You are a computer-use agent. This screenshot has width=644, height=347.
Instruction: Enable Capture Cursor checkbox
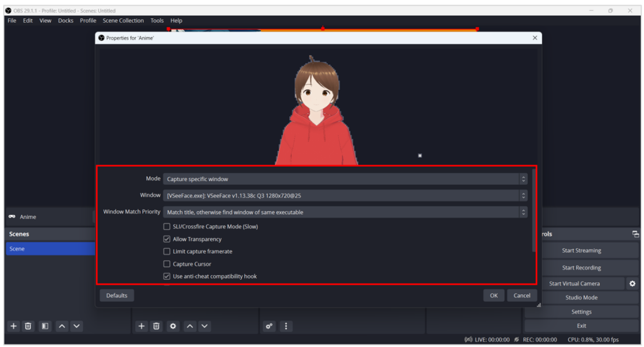(167, 264)
